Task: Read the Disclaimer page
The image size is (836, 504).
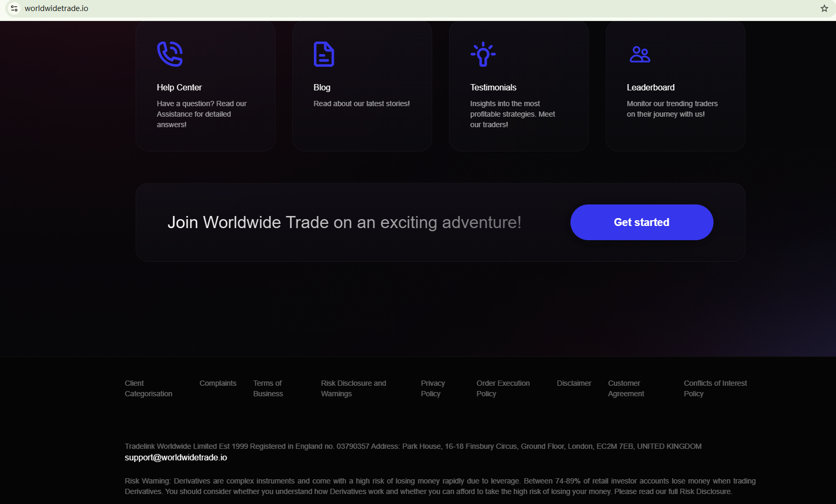Action: tap(574, 383)
